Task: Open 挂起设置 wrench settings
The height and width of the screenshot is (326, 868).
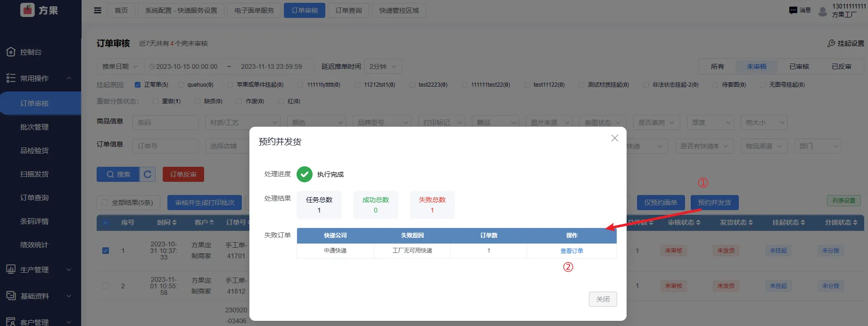Action: [831, 43]
